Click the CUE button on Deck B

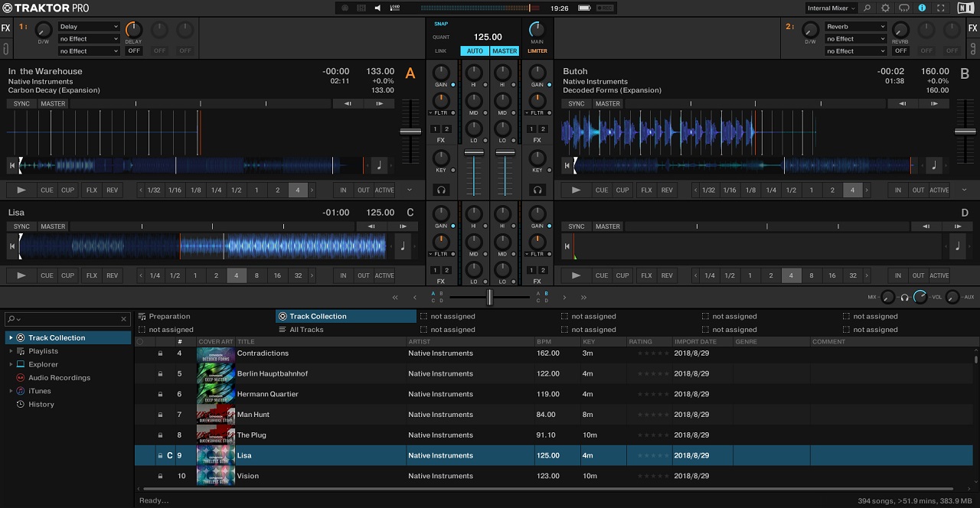coord(602,190)
